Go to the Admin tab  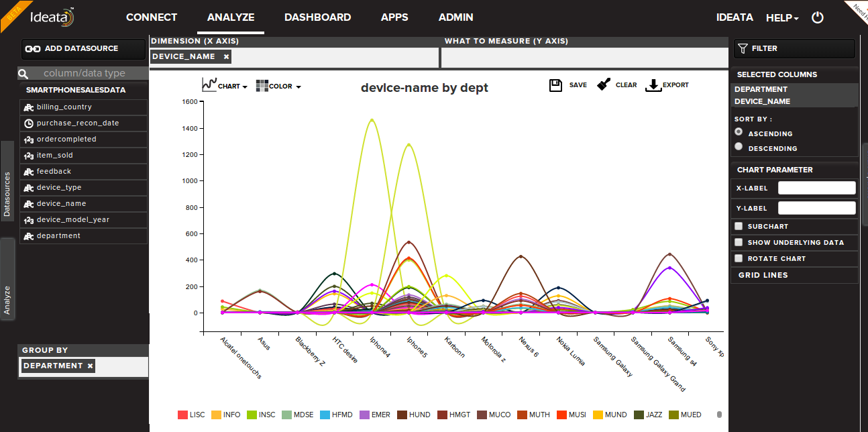[455, 17]
